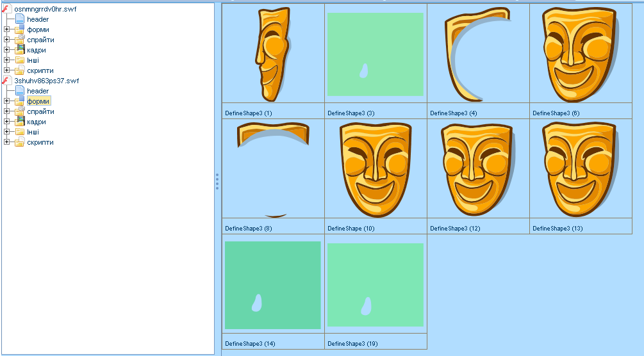Select highlighted форми label under 3shuhv863ps37.swf
The width and height of the screenshot is (644, 356).
click(x=38, y=101)
